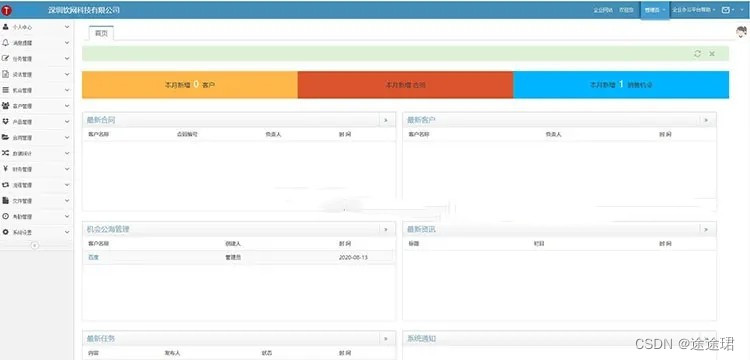750x360 pixels.
Task: Open more of 最新客户 via its arrow button
Action: [706, 120]
